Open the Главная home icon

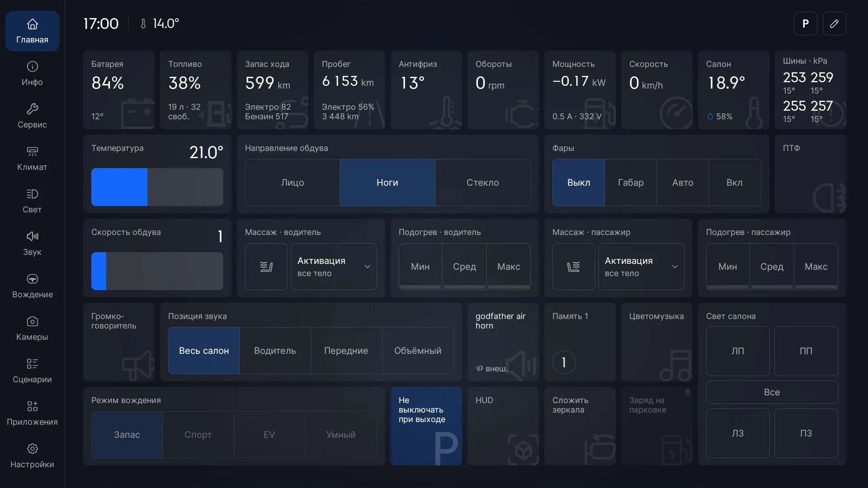tap(32, 31)
